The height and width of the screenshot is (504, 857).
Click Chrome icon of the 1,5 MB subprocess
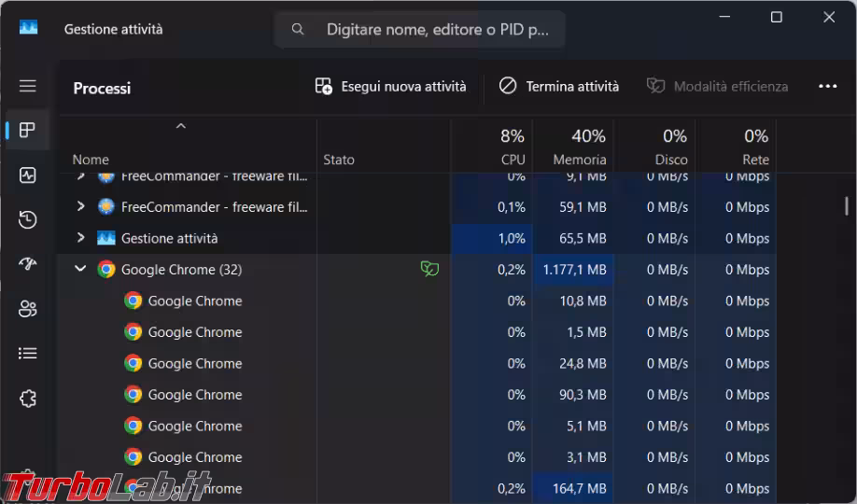coord(133,332)
